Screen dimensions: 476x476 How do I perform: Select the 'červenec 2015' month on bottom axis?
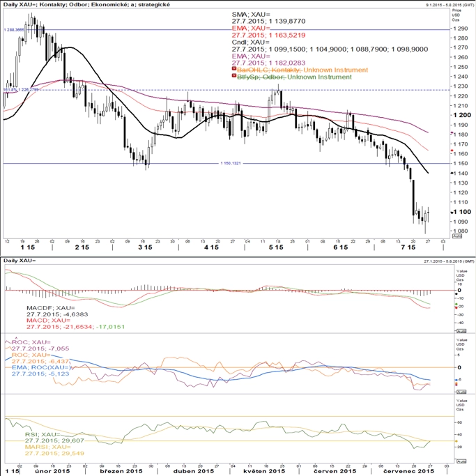pos(408,471)
